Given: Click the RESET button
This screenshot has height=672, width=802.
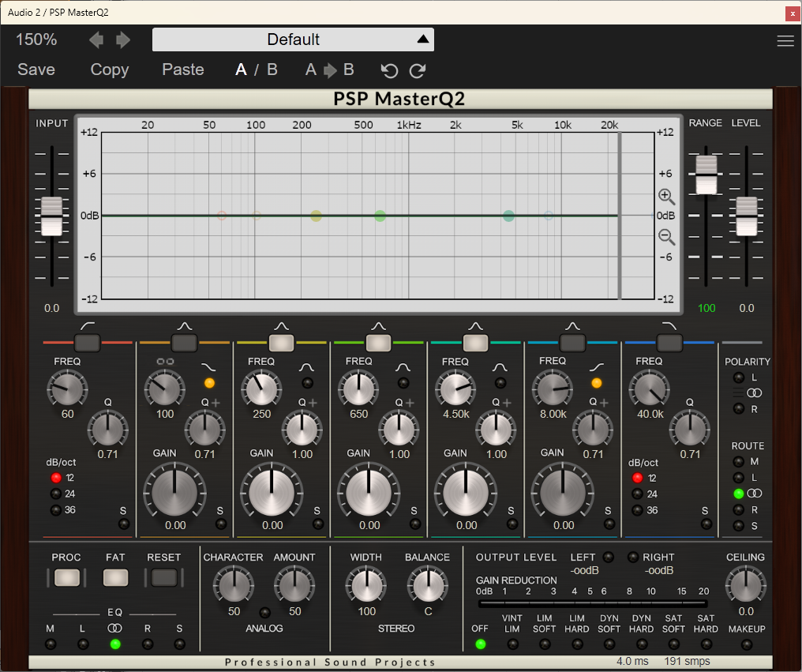Looking at the screenshot, I should 164,578.
